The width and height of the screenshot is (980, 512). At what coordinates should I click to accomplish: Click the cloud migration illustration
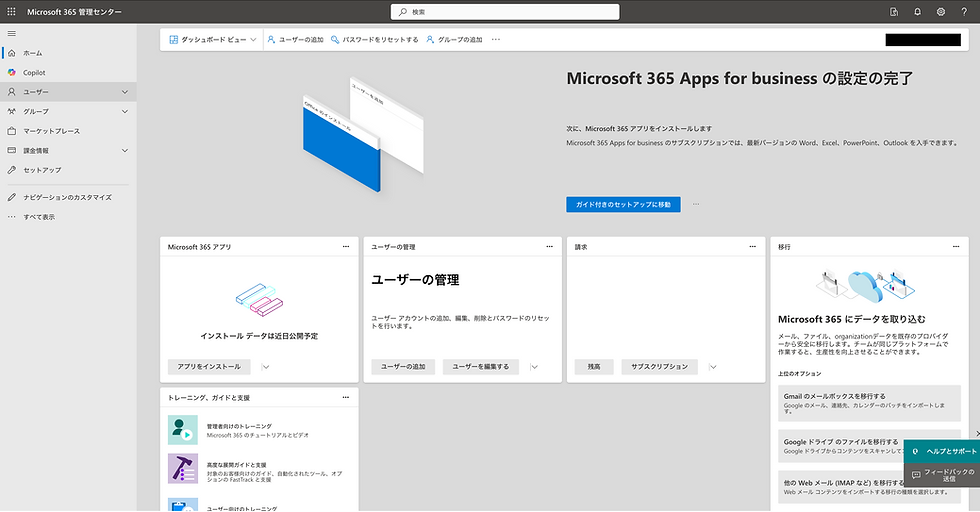tap(866, 286)
